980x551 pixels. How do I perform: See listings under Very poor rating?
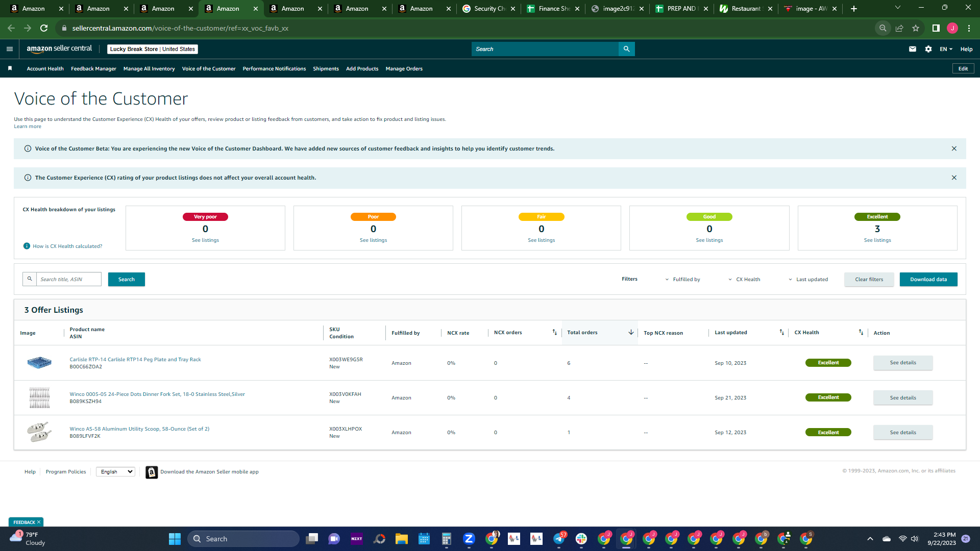205,240
